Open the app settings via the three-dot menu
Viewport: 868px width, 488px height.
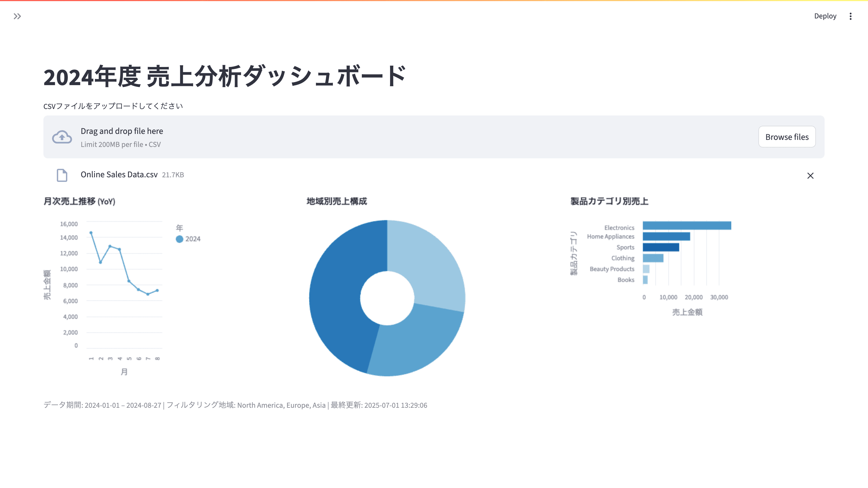tap(850, 16)
